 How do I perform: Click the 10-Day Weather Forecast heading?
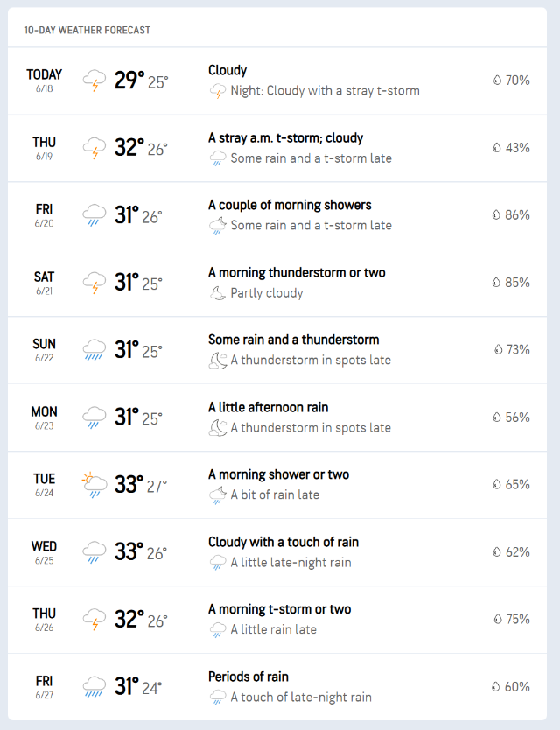click(x=87, y=30)
